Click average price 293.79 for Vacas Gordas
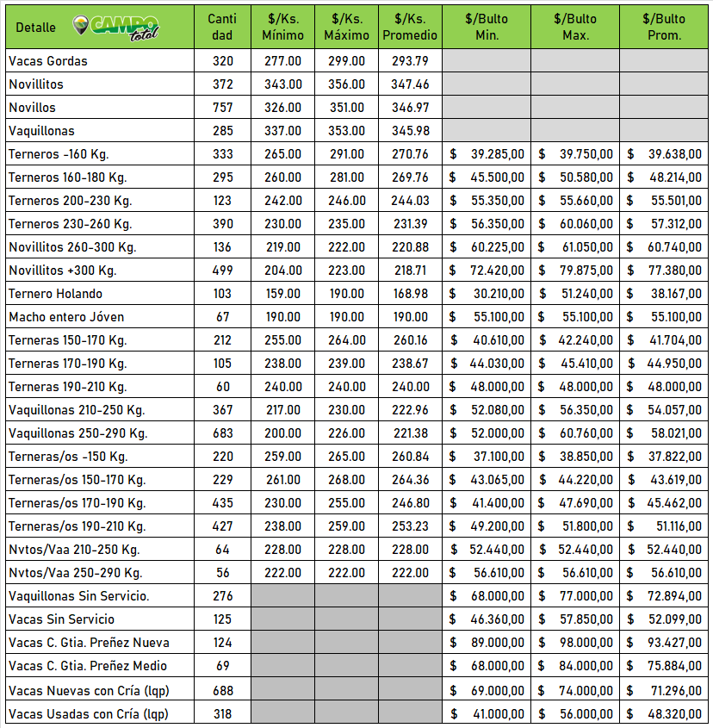 410,61
